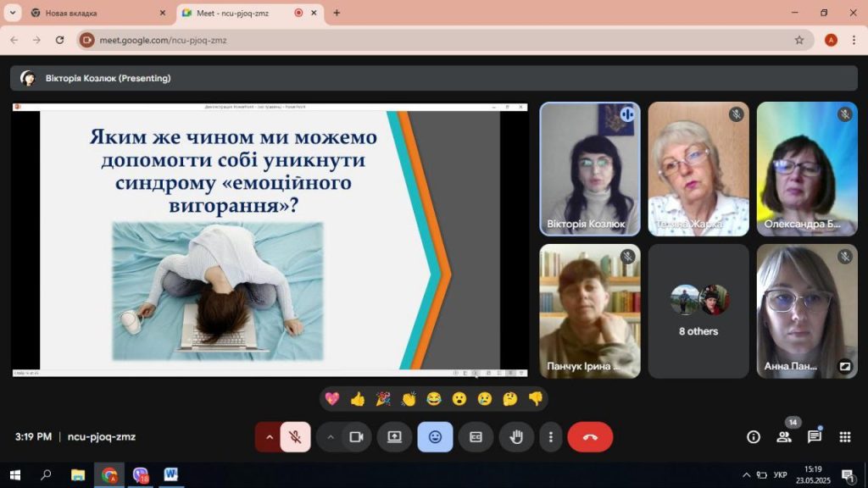868x488 pixels.
Task: Switch to the Новая вкладка tab
Action: [93, 13]
